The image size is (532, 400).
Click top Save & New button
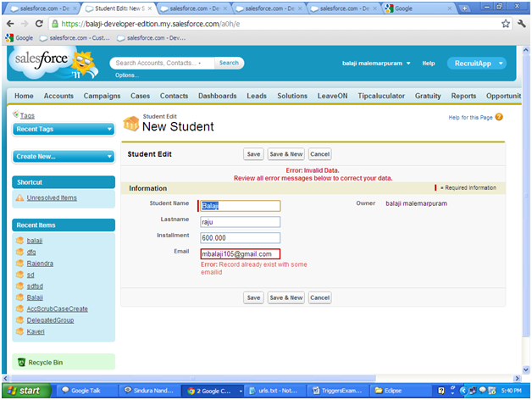click(286, 154)
